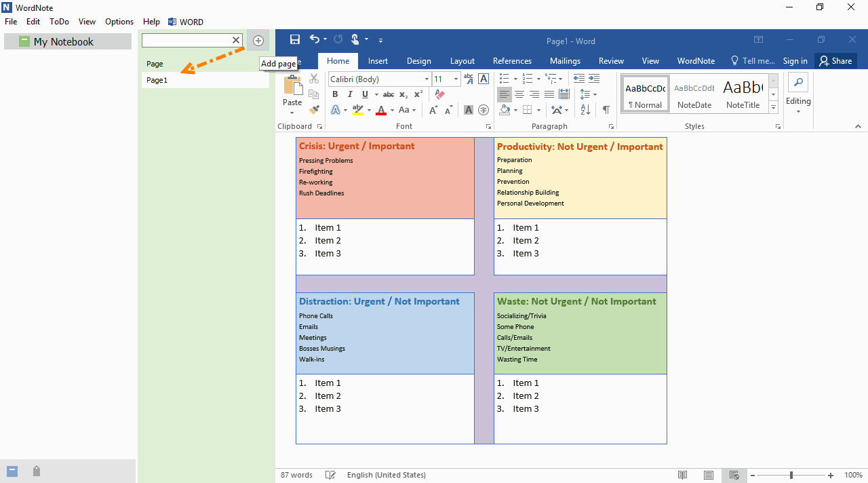This screenshot has width=868, height=483.
Task: Click the zoom slider in status bar
Action: tap(791, 476)
